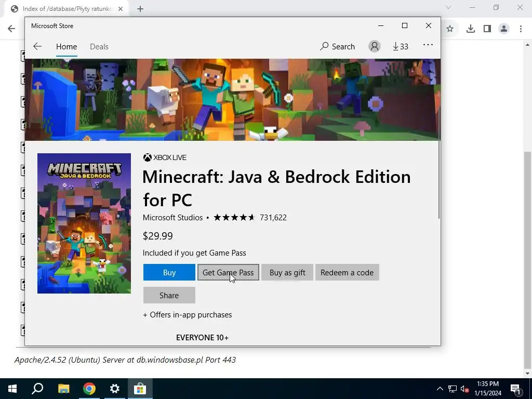Viewport: 532px width, 399px height.
Task: Switch to Chrome on the taskbar
Action: [89, 389]
